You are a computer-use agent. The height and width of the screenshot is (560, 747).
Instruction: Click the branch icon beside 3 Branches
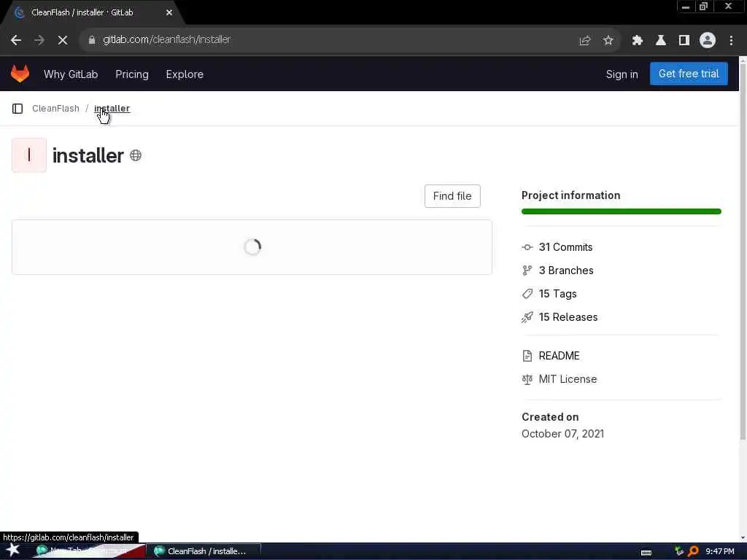[x=527, y=271]
